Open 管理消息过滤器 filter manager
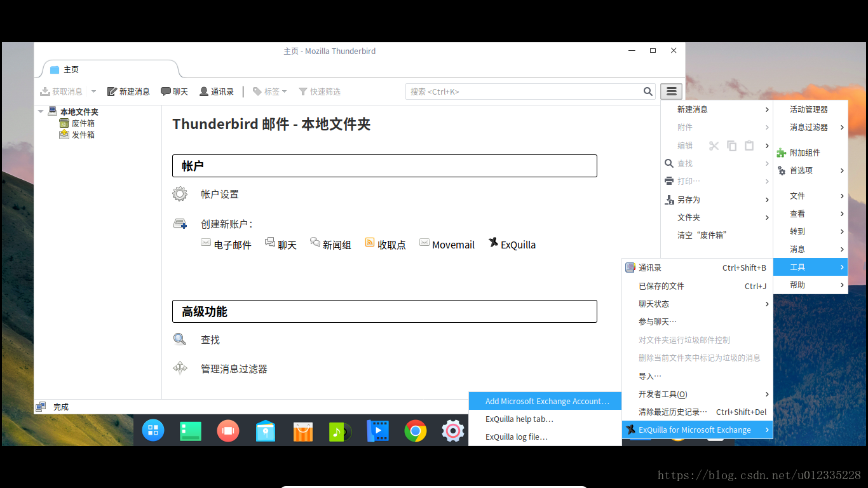The height and width of the screenshot is (488, 868). pyautogui.click(x=234, y=369)
